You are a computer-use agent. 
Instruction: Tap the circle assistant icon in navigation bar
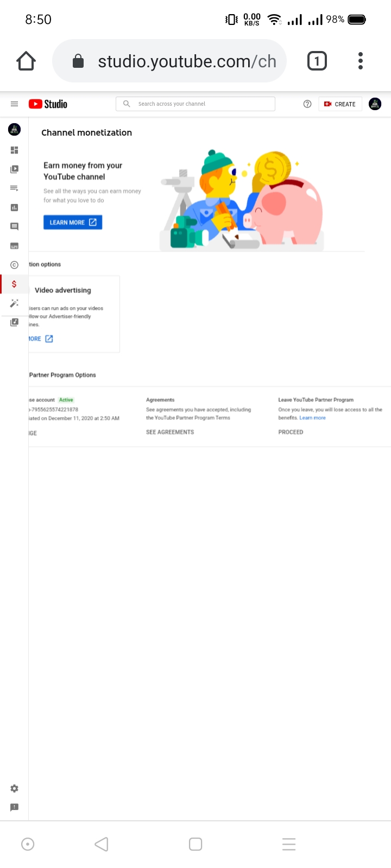pos(28,844)
